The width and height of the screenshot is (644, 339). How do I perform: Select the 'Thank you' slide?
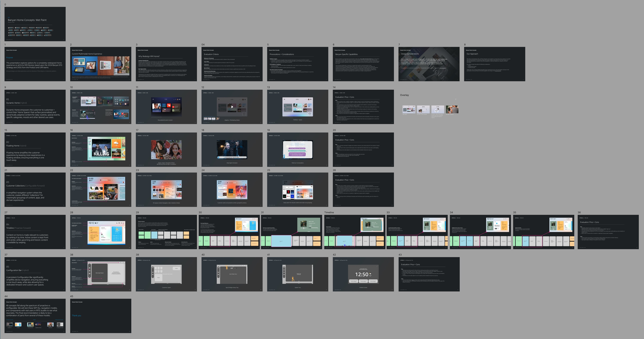click(101, 316)
